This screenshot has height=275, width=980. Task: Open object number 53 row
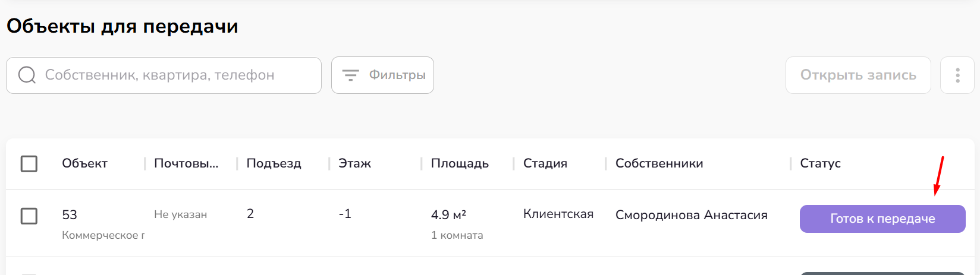pos(70,215)
